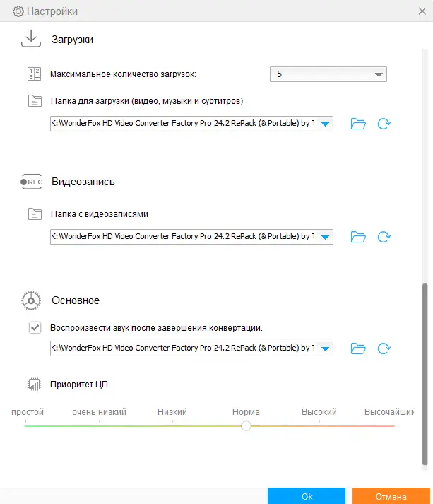
Task: Browse folder for downloads path
Action: pos(358,124)
